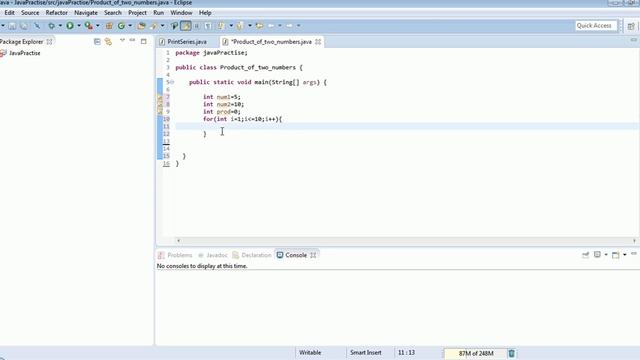The width and height of the screenshot is (640, 360).
Task: Toggle Block Selection Mode icon
Action: pos(196,26)
